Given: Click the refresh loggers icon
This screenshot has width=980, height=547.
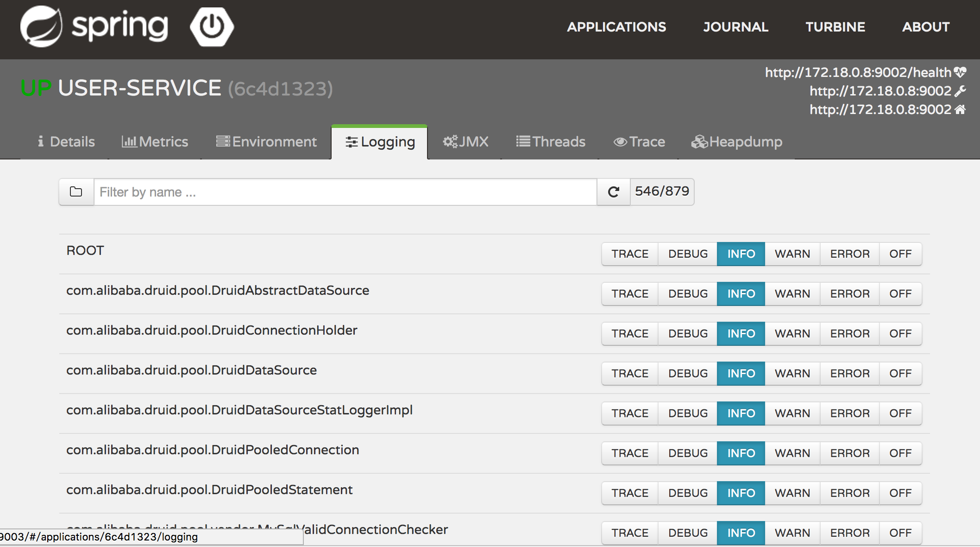Looking at the screenshot, I should click(x=613, y=191).
